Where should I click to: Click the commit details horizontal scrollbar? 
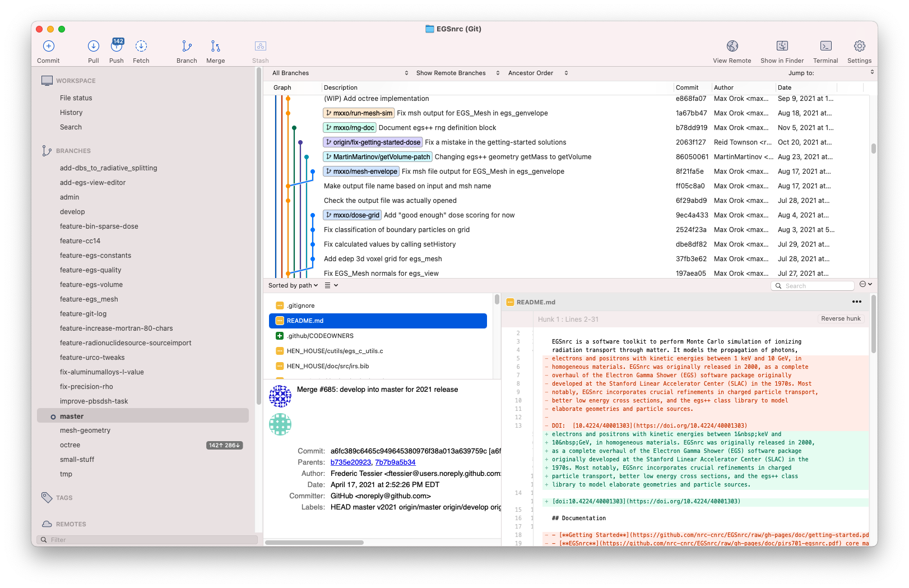(314, 543)
